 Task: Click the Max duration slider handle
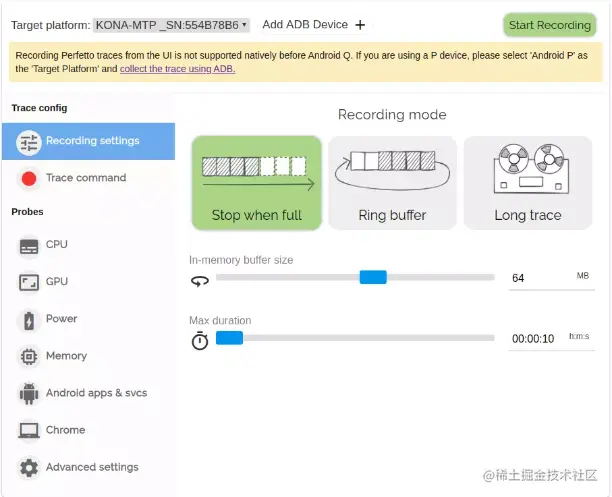coord(230,338)
